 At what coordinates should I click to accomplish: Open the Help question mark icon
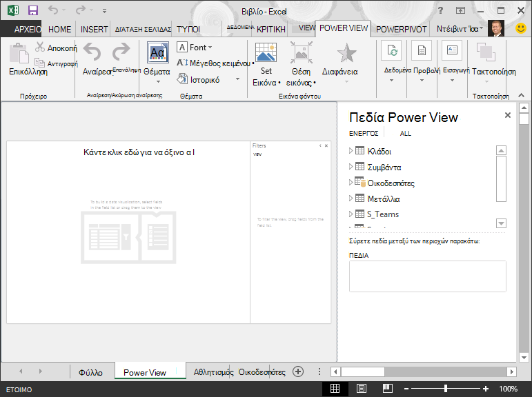(x=440, y=10)
